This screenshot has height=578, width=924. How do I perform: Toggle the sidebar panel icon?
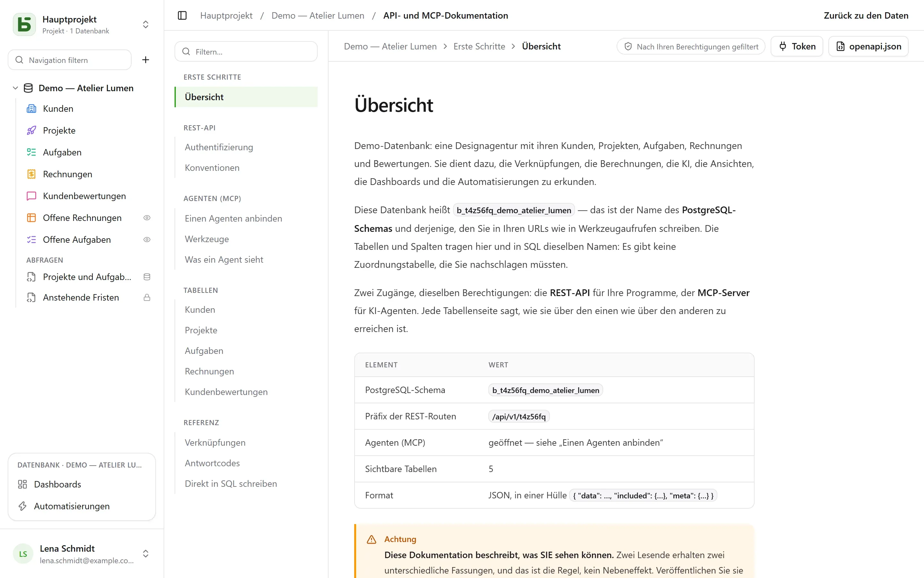click(182, 16)
